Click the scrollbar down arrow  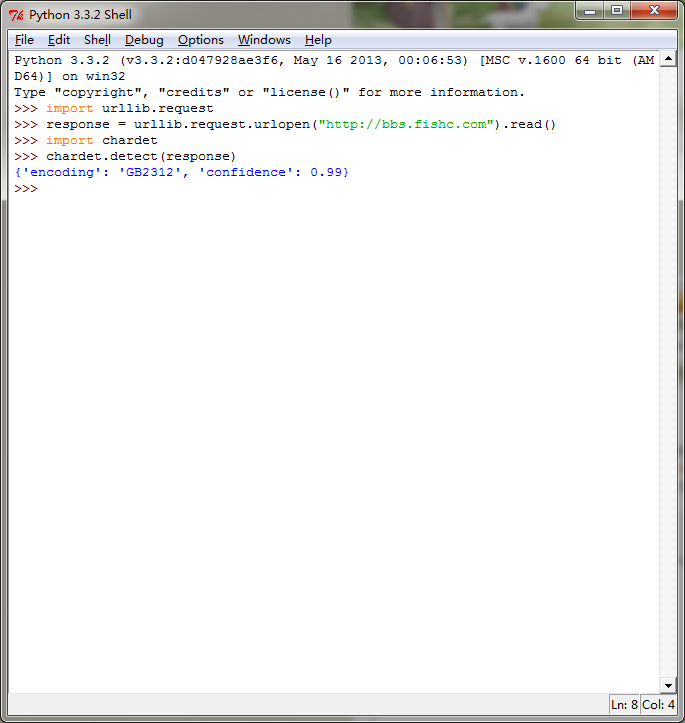click(x=668, y=683)
